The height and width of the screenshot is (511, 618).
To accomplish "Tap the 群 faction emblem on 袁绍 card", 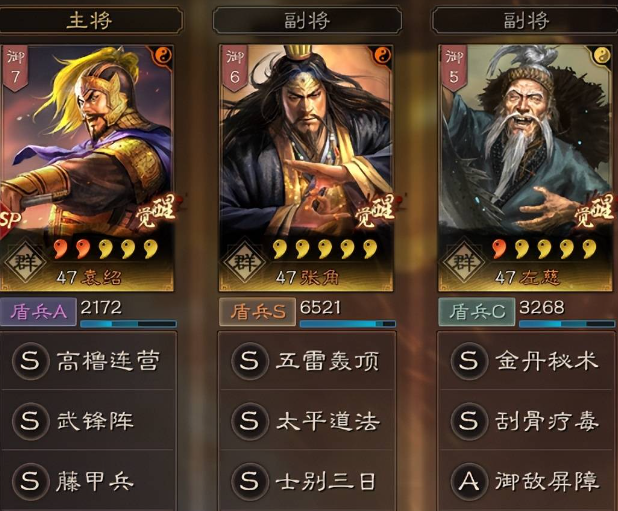I will (x=24, y=261).
